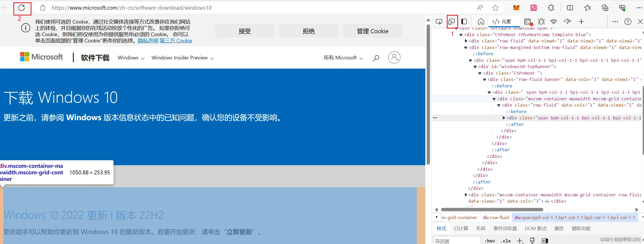Collapse the CSPvNext CMSvNextComp template-blue div
Viewport: 644px width, 244px height.
[x=461, y=35]
